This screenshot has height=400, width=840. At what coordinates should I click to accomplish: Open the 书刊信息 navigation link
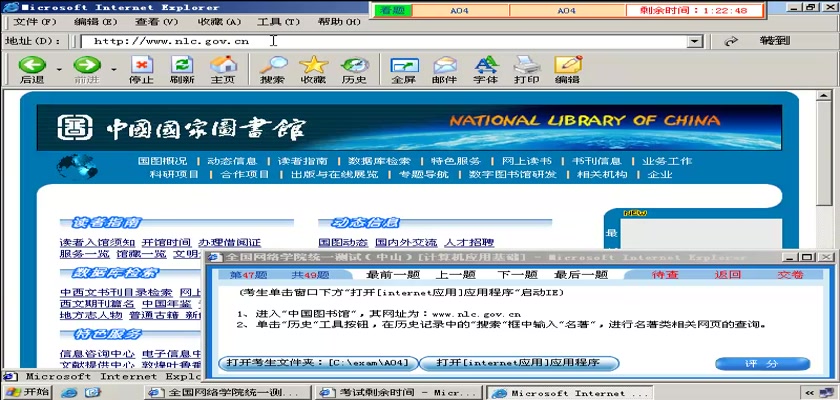pyautogui.click(x=596, y=161)
